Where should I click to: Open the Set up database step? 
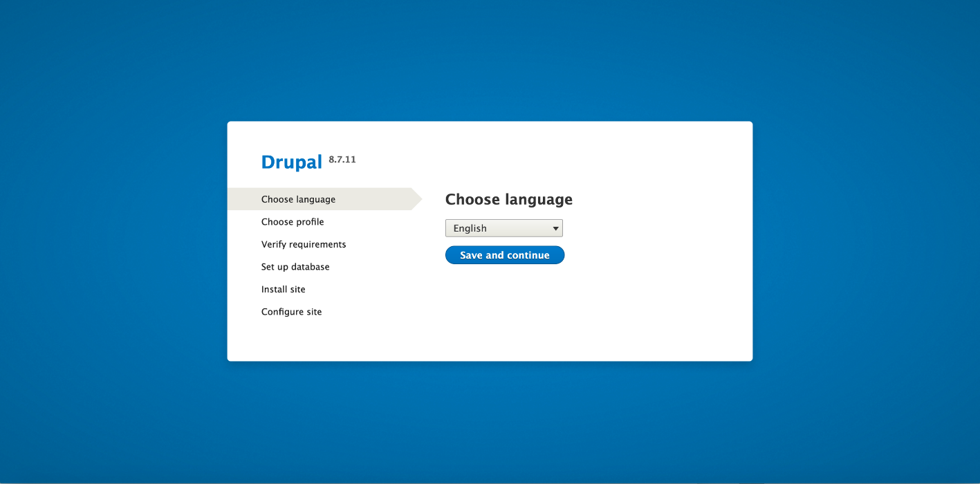(x=295, y=266)
